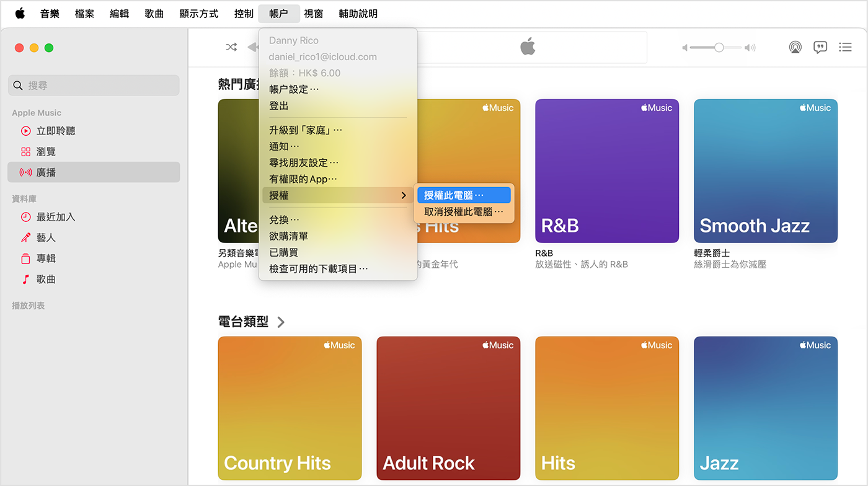The height and width of the screenshot is (486, 868).
Task: Toggle the shuffle icon
Action: click(x=231, y=47)
